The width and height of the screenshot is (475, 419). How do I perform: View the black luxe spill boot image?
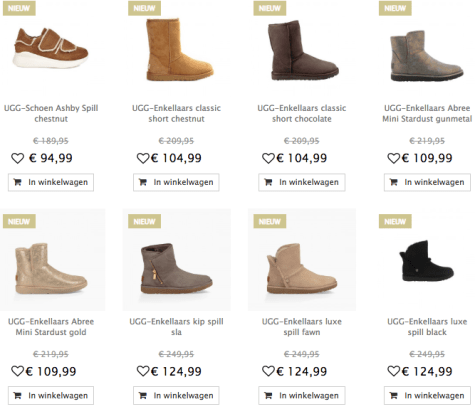[x=426, y=261]
